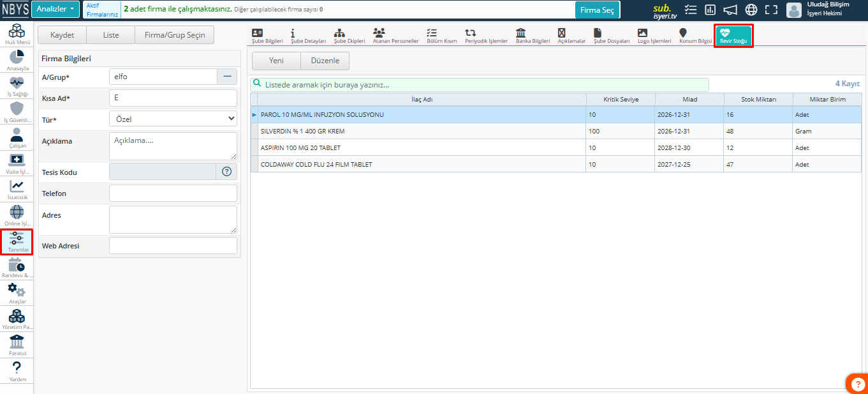868x394 pixels.
Task: Open Online İşlemler globe icon
Action: (x=17, y=216)
